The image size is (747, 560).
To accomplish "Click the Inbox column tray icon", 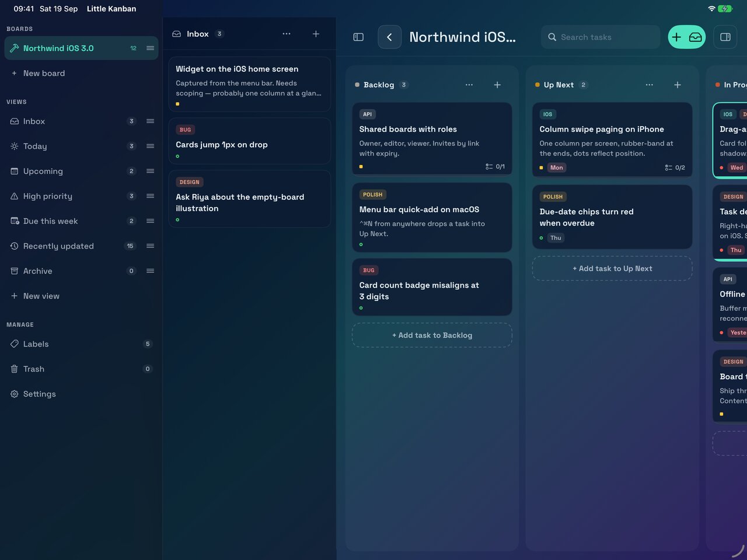I will pos(176,34).
